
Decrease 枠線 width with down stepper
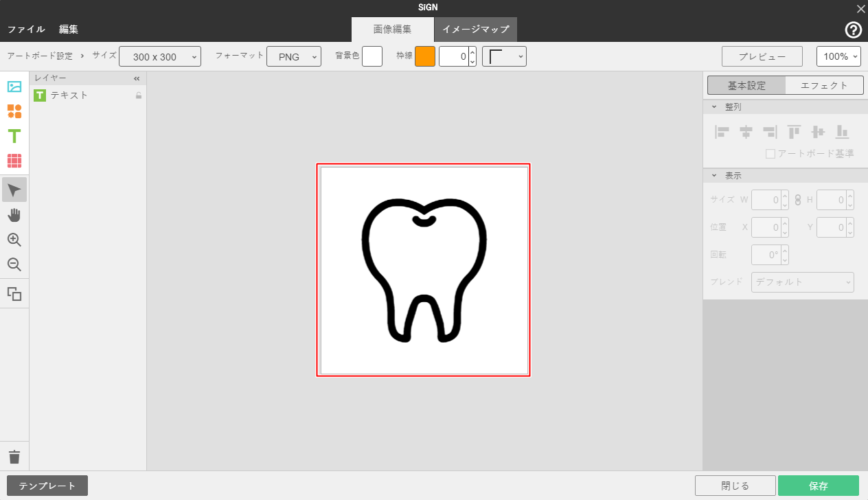point(472,61)
